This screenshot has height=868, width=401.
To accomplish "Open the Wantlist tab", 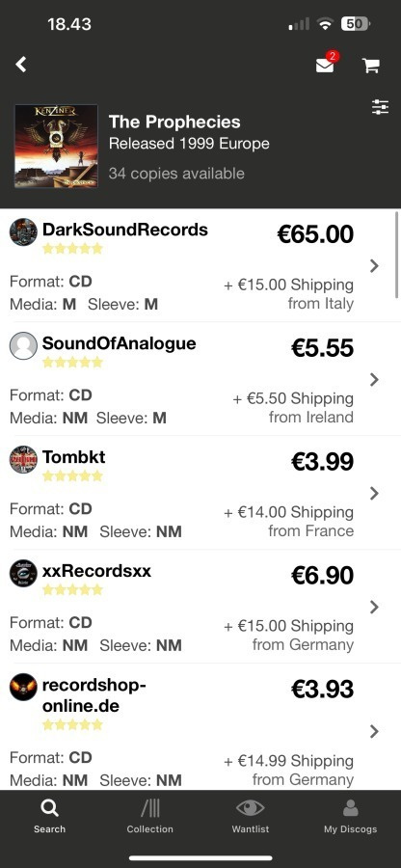I will 250,817.
